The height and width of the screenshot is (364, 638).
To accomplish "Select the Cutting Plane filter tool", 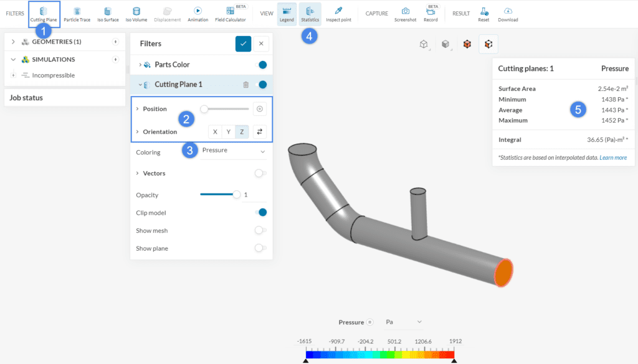I will pos(44,13).
